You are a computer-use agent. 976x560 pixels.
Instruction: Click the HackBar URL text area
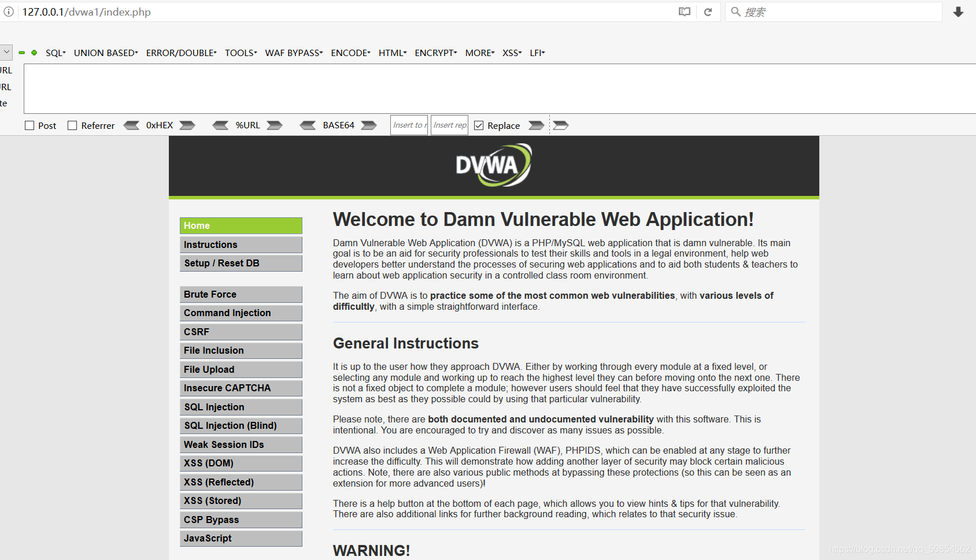[500, 88]
